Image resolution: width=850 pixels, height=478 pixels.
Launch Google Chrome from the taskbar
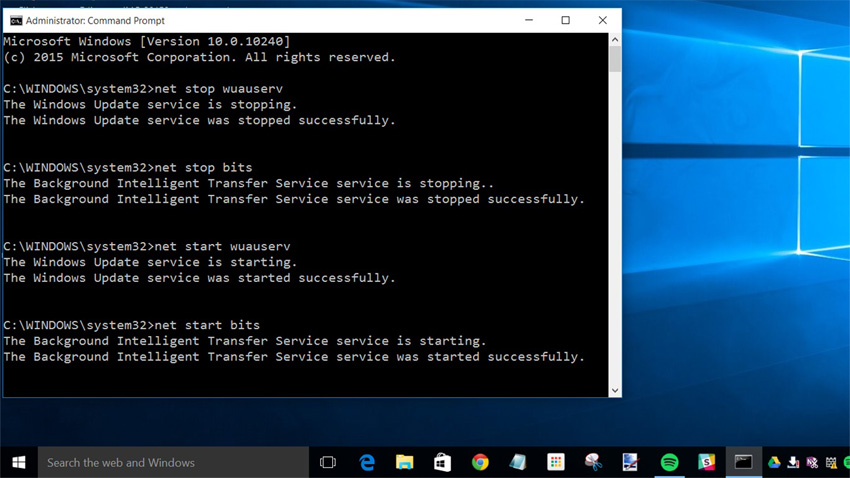(x=480, y=462)
